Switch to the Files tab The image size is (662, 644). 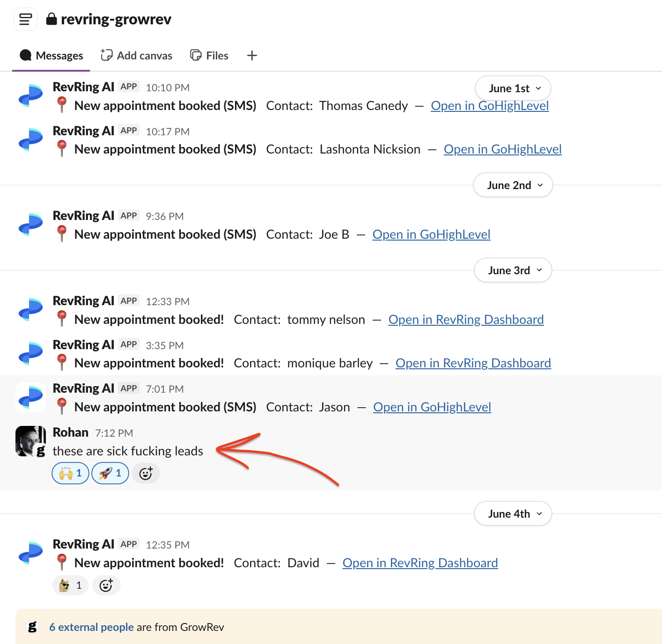pyautogui.click(x=209, y=55)
